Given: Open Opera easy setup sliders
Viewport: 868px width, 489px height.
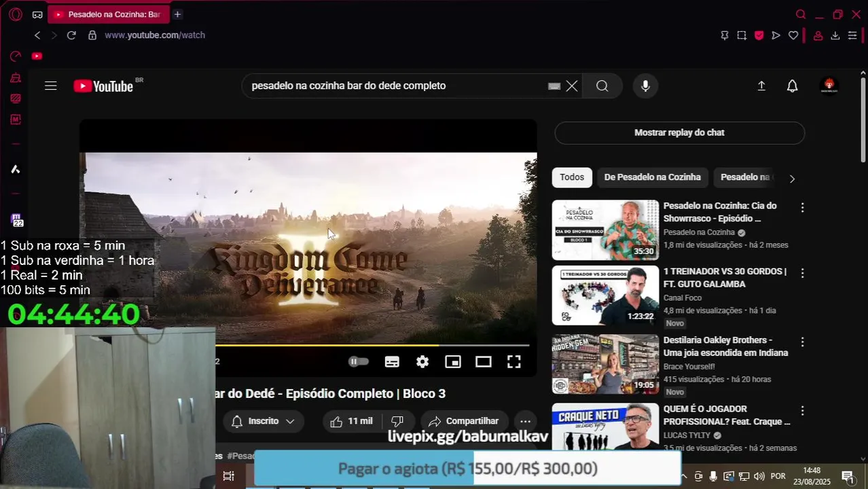Looking at the screenshot, I should pyautogui.click(x=852, y=35).
